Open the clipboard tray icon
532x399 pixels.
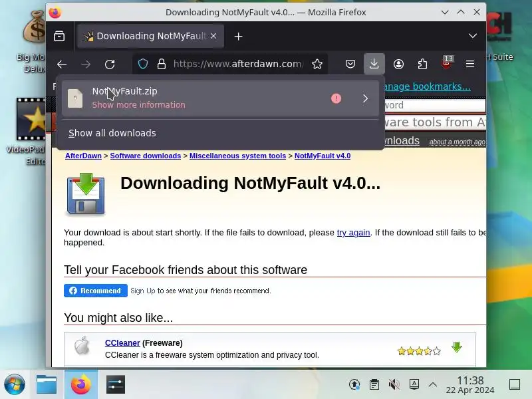click(x=374, y=384)
